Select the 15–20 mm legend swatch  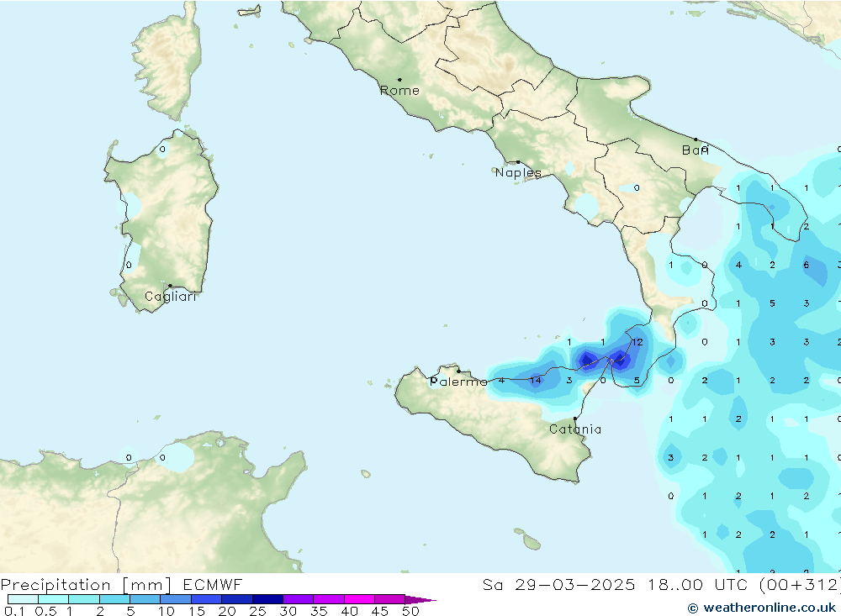click(x=207, y=599)
